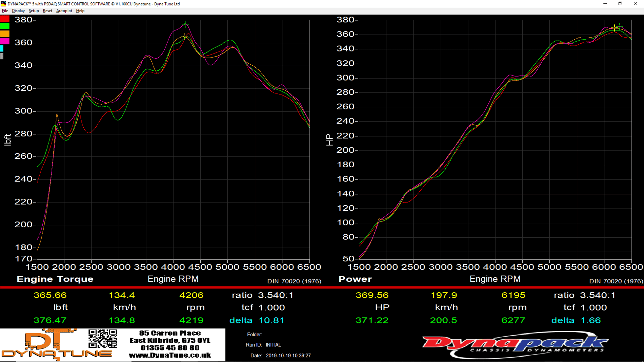Viewport: 644px width, 362px height.
Task: Click the power chart tcf 1.000 value
Action: [594, 307]
